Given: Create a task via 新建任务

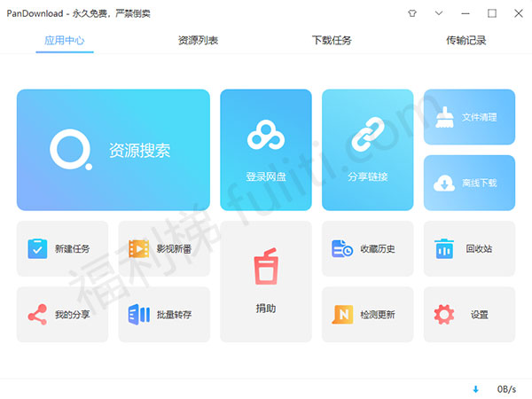Looking at the screenshot, I should tap(62, 248).
